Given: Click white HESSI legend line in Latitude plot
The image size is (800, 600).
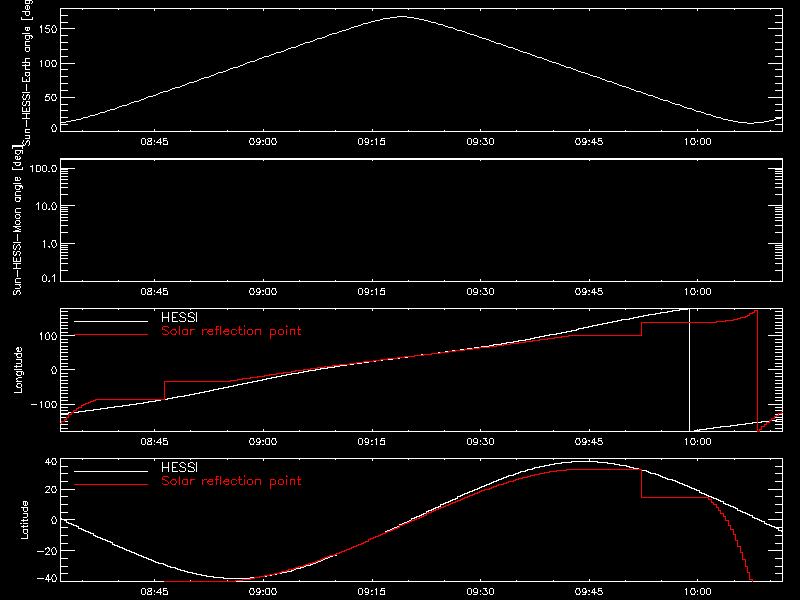Looking at the screenshot, I should (x=111, y=471).
